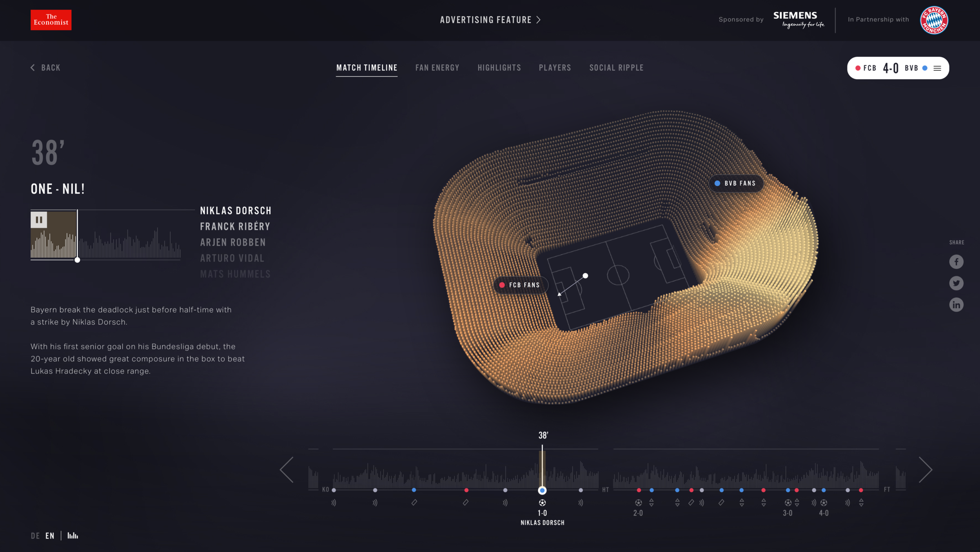Select Franck Ribéry from the player list

click(235, 227)
